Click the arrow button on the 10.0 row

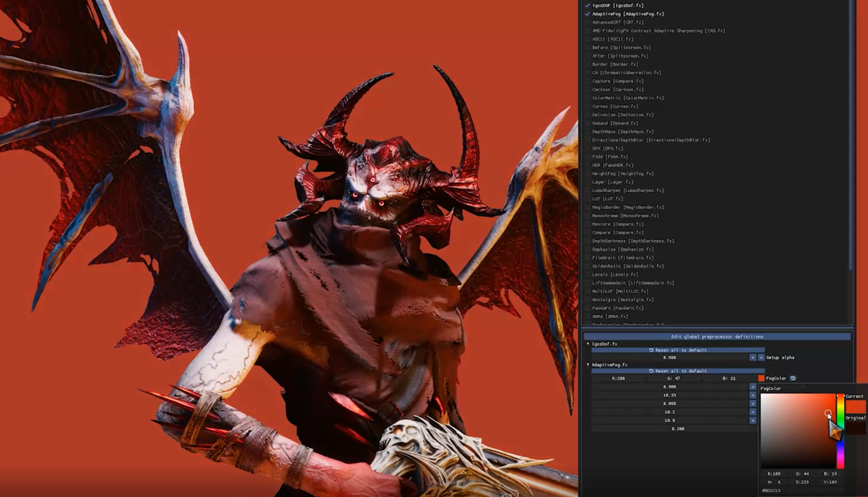pyautogui.click(x=753, y=421)
